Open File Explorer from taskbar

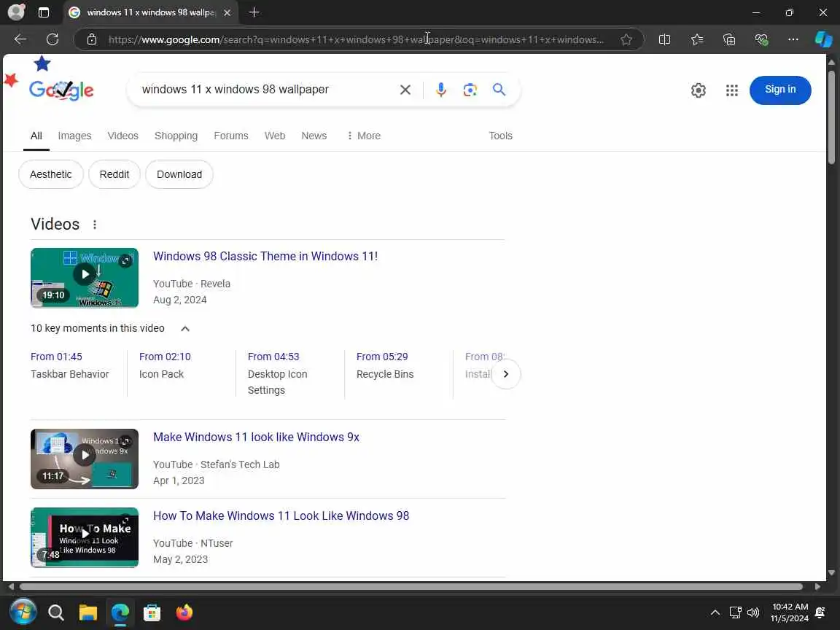click(x=87, y=612)
